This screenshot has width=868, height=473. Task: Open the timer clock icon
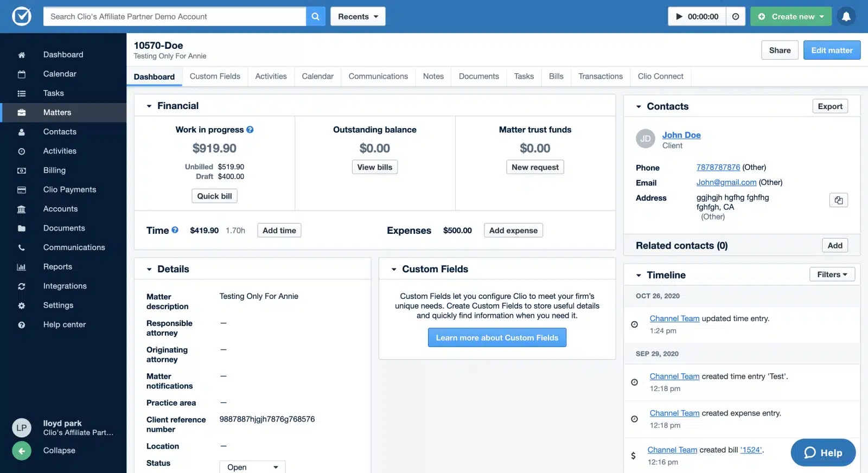click(x=736, y=17)
